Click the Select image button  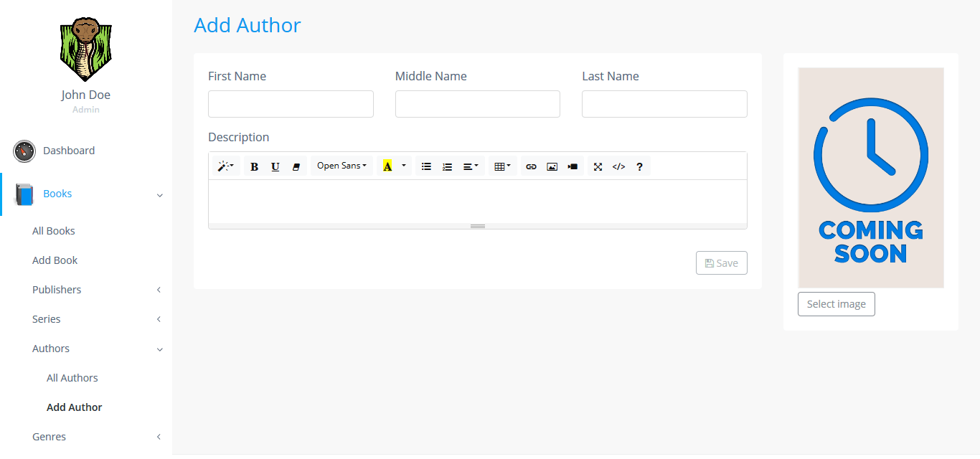click(836, 304)
